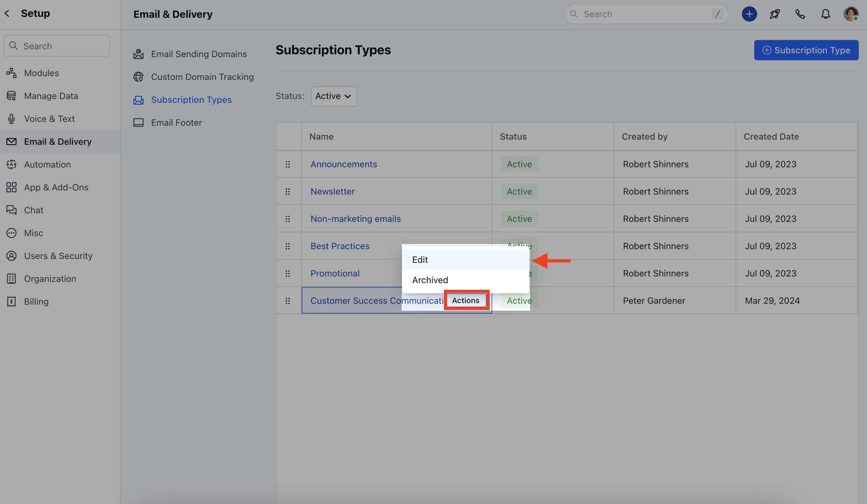Viewport: 867px width, 504px height.
Task: Click the sidebar Search field
Action: 57,46
